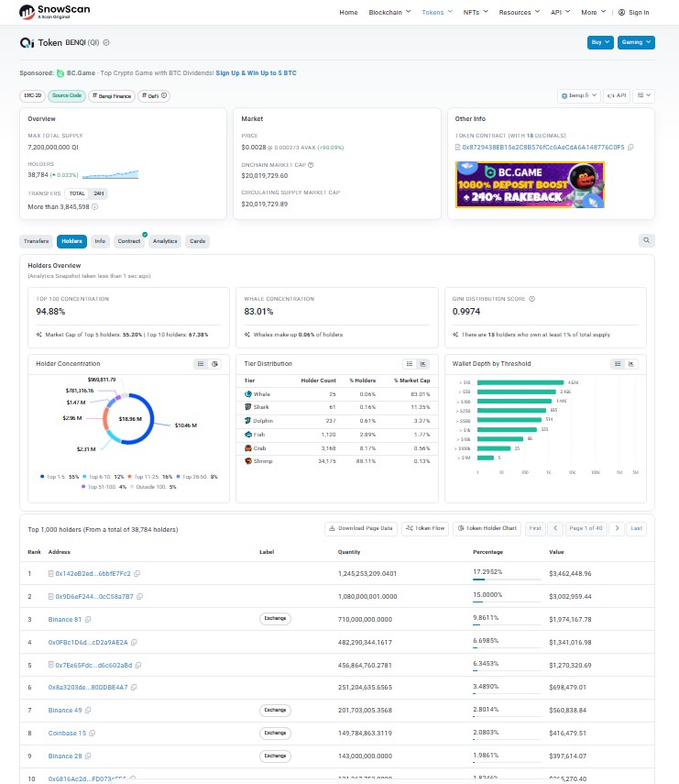Viewport: 679px width, 784px height.
Task: Open the Gaming dropdown
Action: pos(636,42)
